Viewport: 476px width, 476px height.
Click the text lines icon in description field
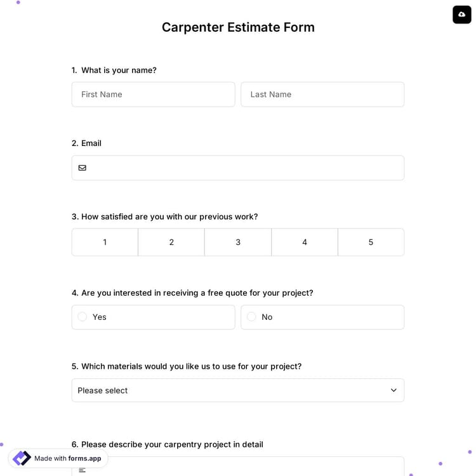[83, 470]
